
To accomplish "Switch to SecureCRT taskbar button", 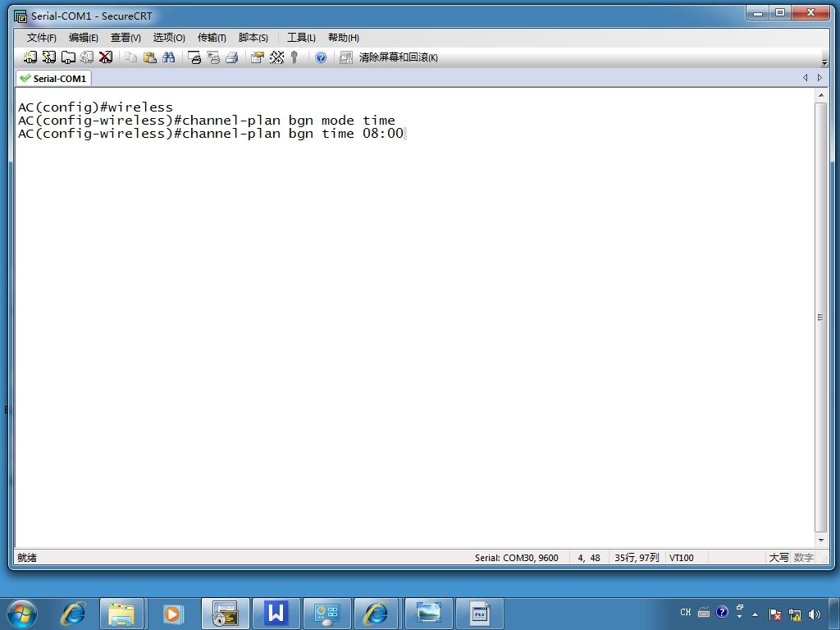I will (x=225, y=614).
